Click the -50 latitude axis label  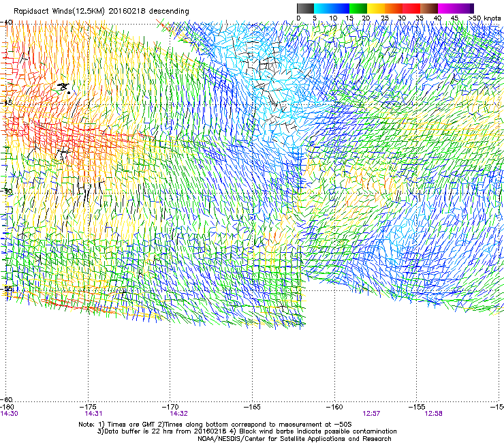pos(7,191)
